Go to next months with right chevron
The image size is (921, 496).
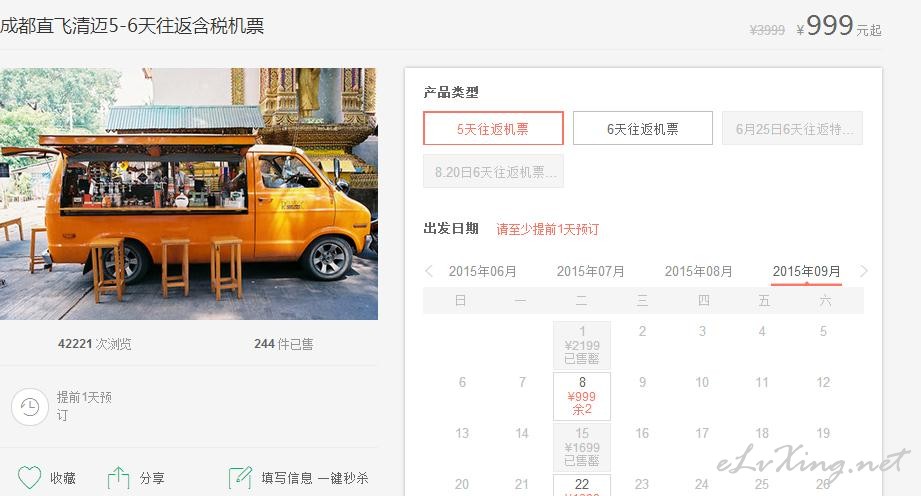click(863, 271)
